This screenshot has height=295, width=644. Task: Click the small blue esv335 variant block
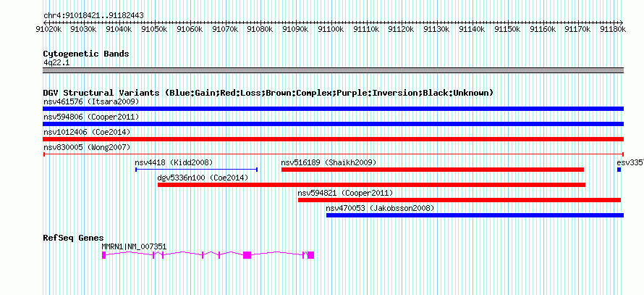[619, 170]
